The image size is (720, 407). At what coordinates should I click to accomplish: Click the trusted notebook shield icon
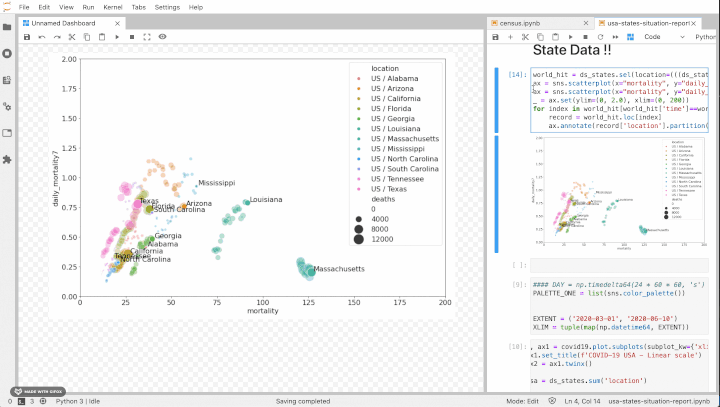coord(551,401)
